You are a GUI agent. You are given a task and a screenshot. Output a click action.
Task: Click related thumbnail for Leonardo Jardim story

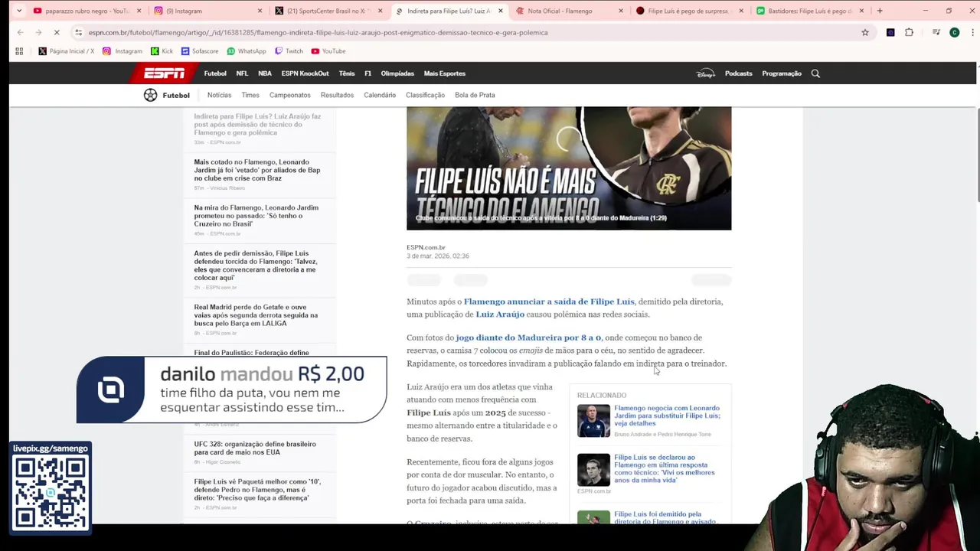[x=593, y=421]
